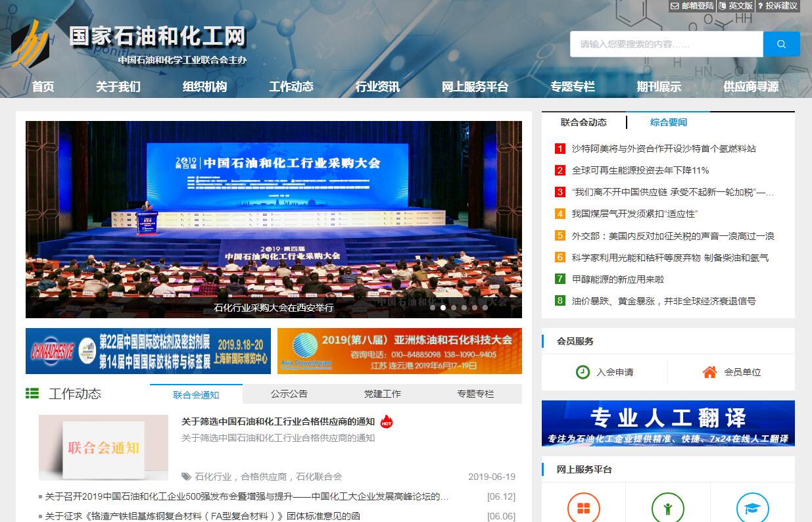Select the 党建工作 tab
Screen dimensions: 812x522
point(382,394)
